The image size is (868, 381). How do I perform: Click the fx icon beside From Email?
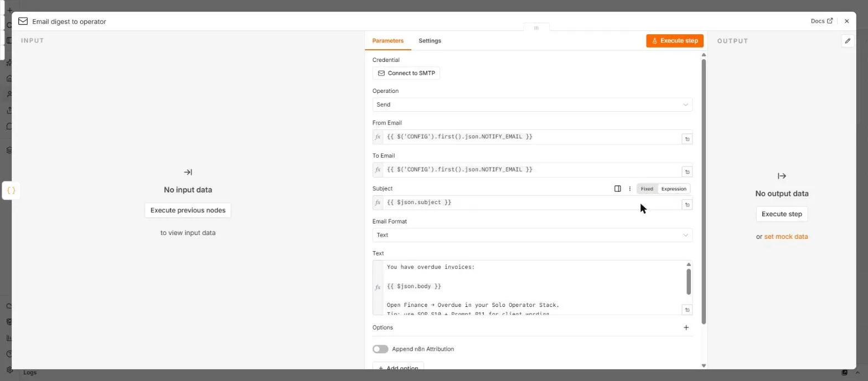tap(378, 137)
